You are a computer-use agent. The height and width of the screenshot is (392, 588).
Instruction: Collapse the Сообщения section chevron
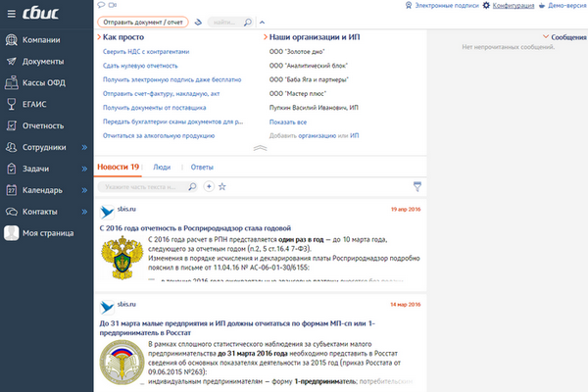pyautogui.click(x=546, y=36)
